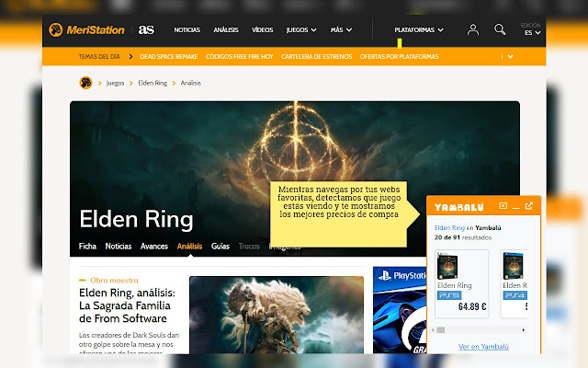This screenshot has width=588, height=368.
Task: Open Ofertas por Plataformas topic
Action: tap(399, 57)
